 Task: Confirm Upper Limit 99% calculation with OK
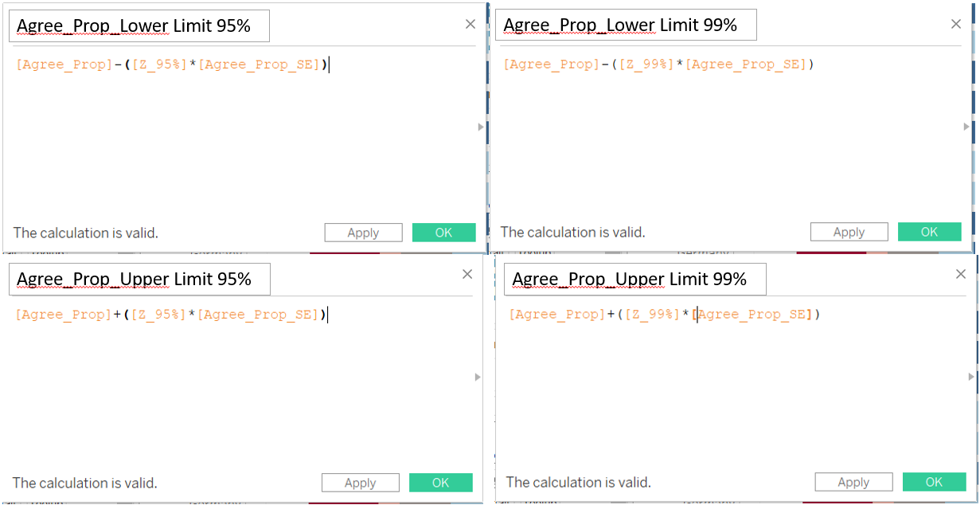point(934,482)
